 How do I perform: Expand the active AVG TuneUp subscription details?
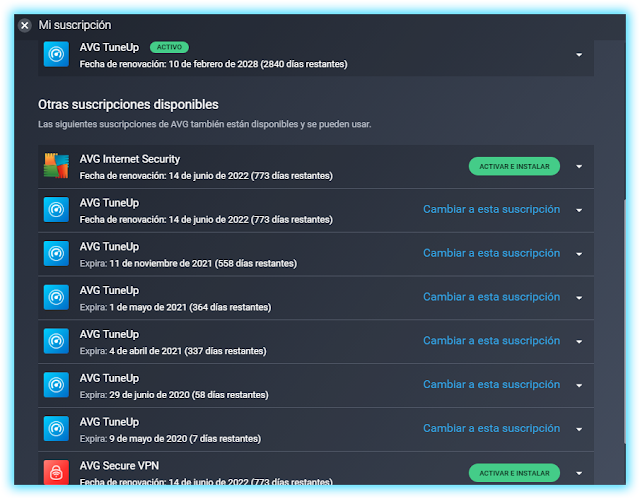pos(579,55)
